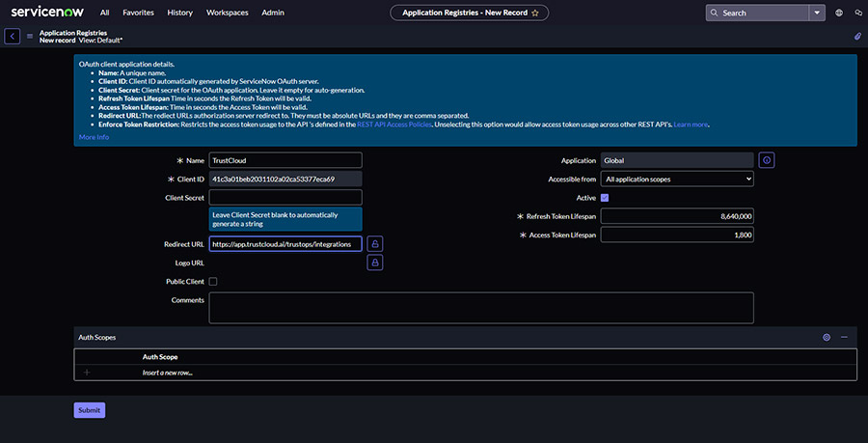Click the global Search box
This screenshot has width=868, height=443.
coord(757,13)
